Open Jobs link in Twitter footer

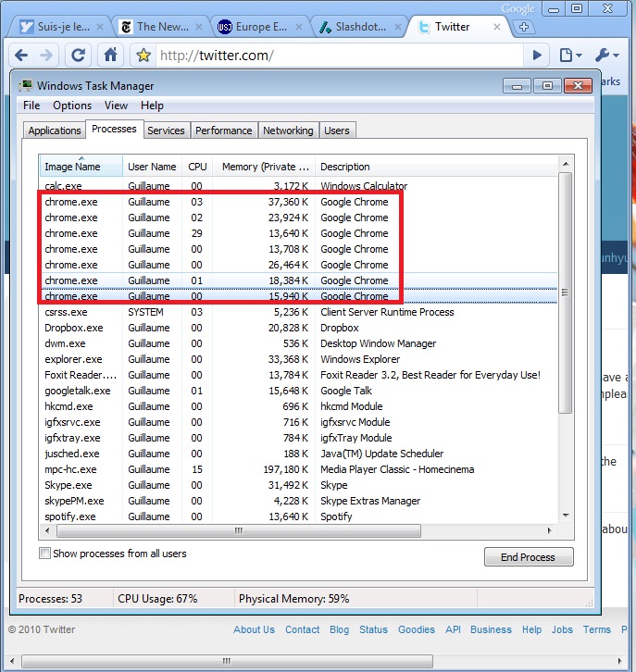562,629
